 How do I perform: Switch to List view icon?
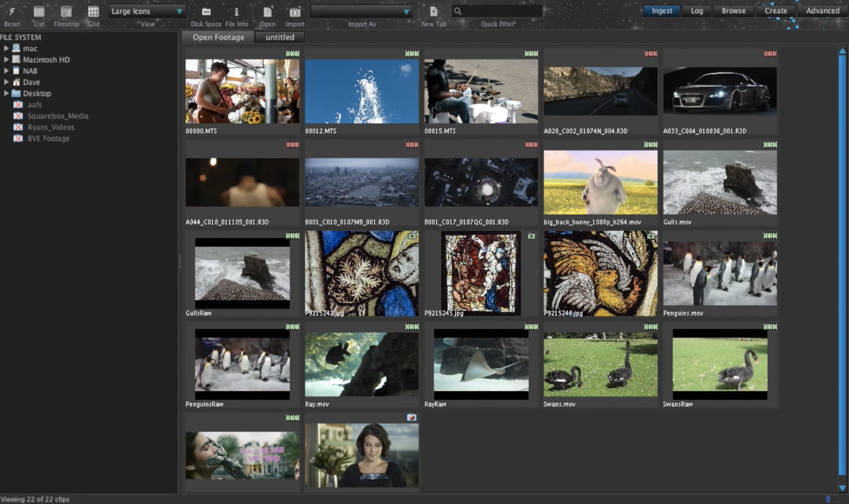pyautogui.click(x=39, y=12)
